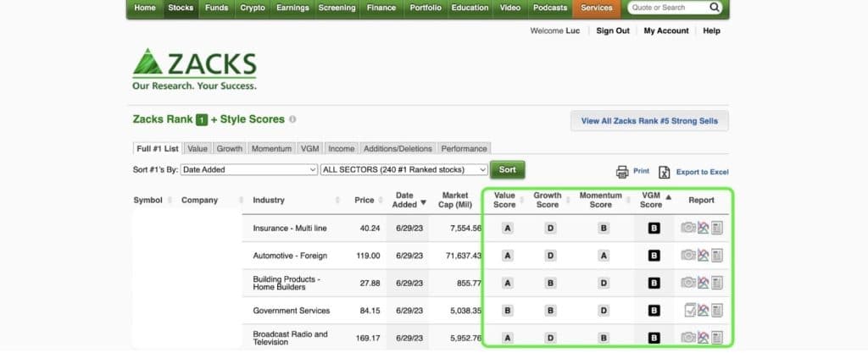Image resolution: width=868 pixels, height=353 pixels.
Task: Switch to the Additions/Deletions tab
Action: pos(398,149)
